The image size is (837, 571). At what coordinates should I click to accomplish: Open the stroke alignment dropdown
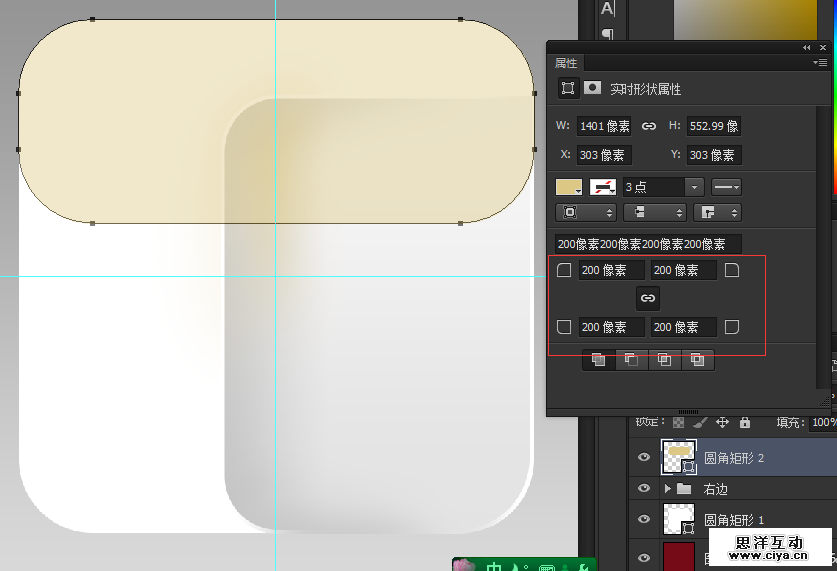tap(585, 212)
